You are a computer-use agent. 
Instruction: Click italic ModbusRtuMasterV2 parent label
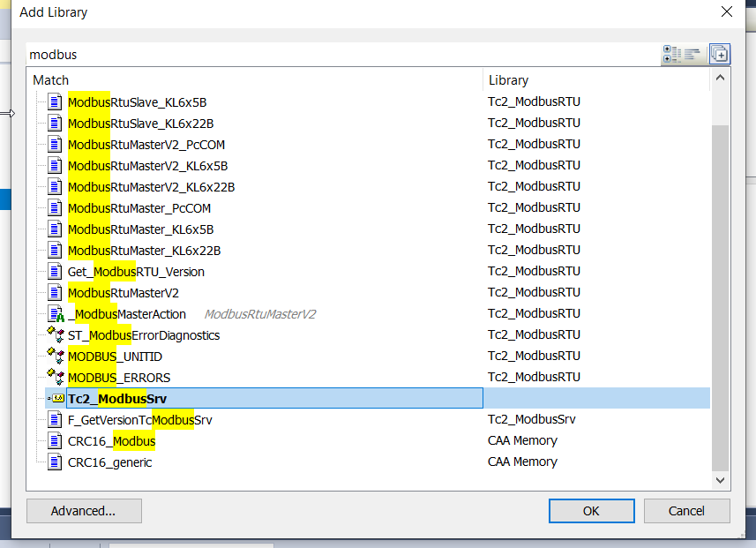[x=260, y=314]
